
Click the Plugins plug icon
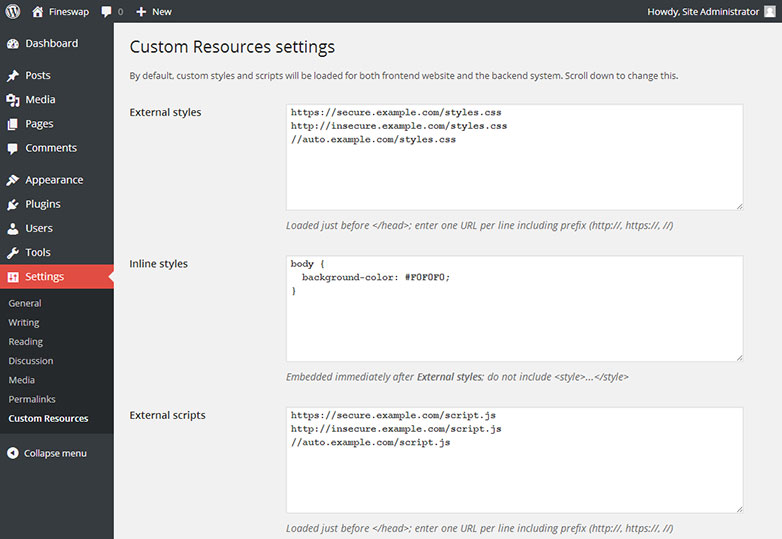[13, 204]
